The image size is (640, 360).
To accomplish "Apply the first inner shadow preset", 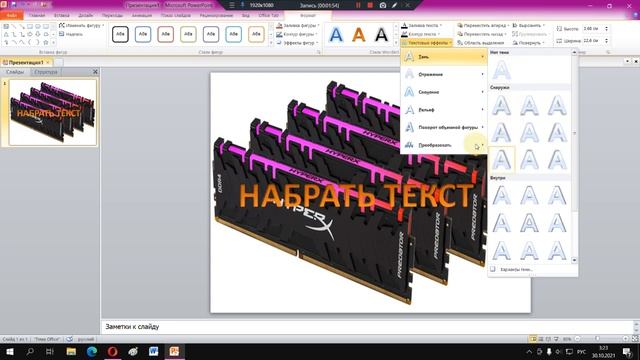I will pos(501,196).
